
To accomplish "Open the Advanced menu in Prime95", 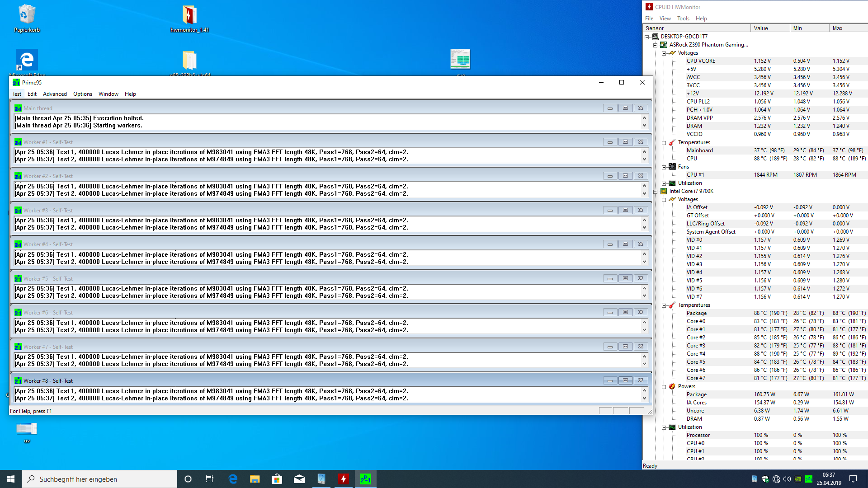I will 55,94.
